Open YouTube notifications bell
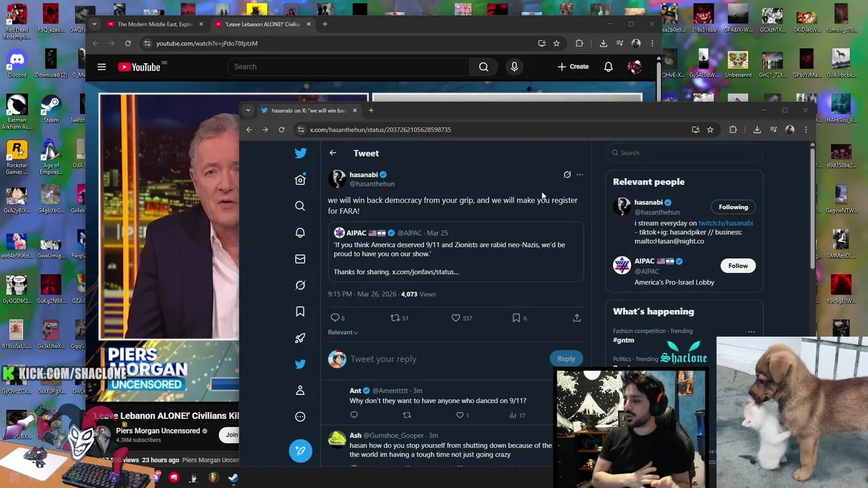Screen dimensions: 868x488 pyautogui.click(x=608, y=66)
